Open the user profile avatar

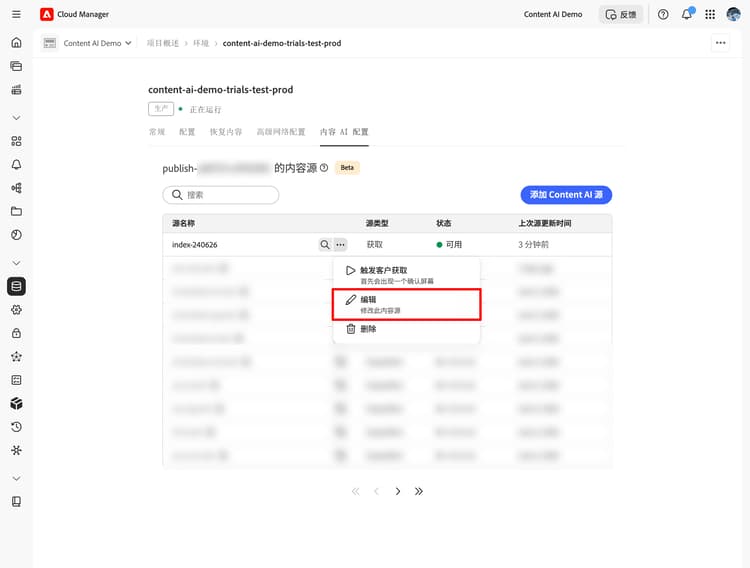pos(733,14)
